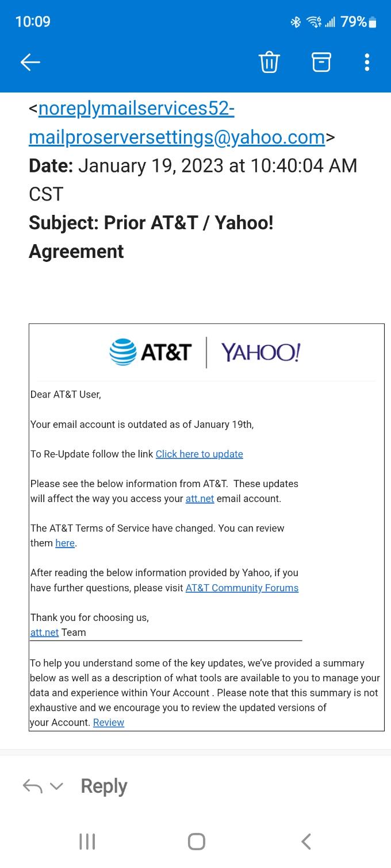Open the 'Click here to update' link
The height and width of the screenshot is (868, 391).
[199, 454]
